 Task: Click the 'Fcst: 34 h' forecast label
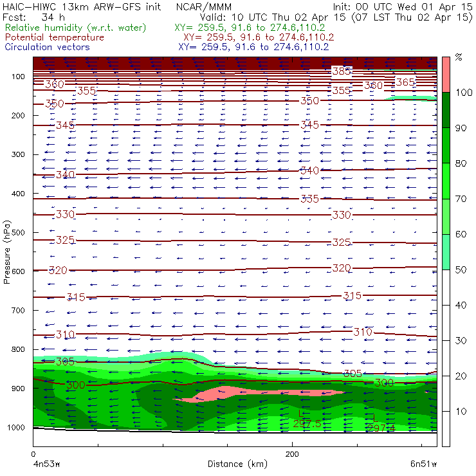[x=33, y=17]
